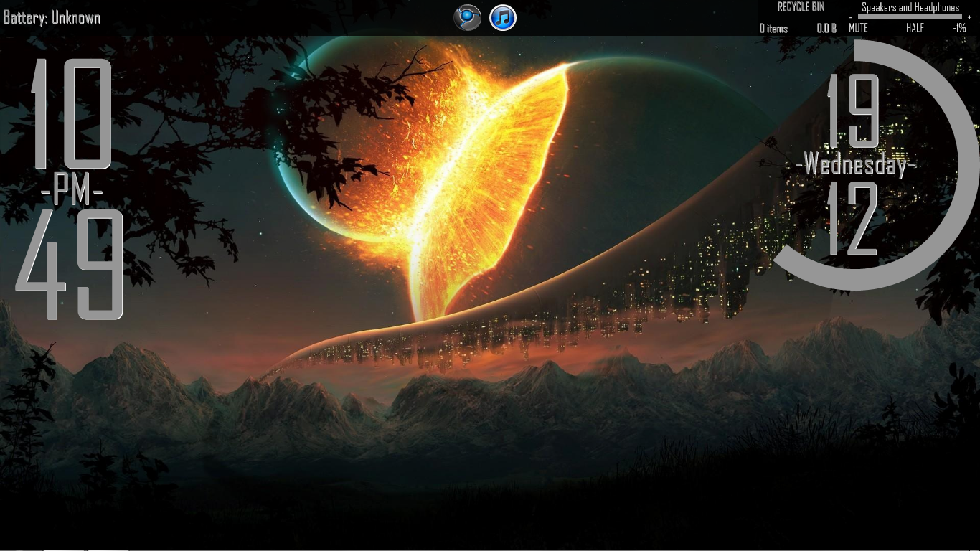The image size is (980, 551).
Task: Click the "0 items" recycle bin count
Action: coord(773,29)
